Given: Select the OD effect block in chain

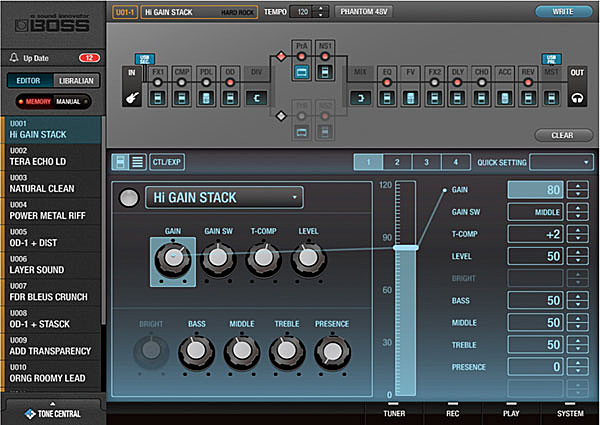Looking at the screenshot, I should click(231, 98).
